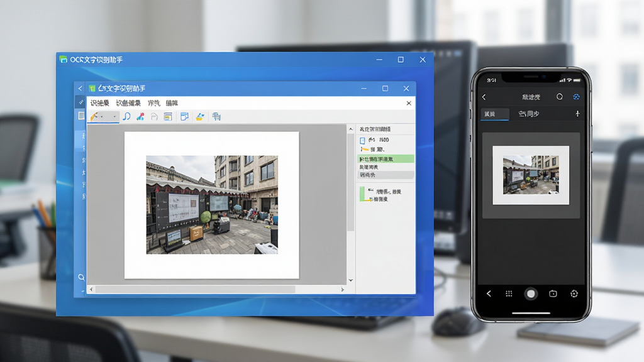Select the gray page icon in the toolbar
This screenshot has width=644, height=362.
(155, 117)
